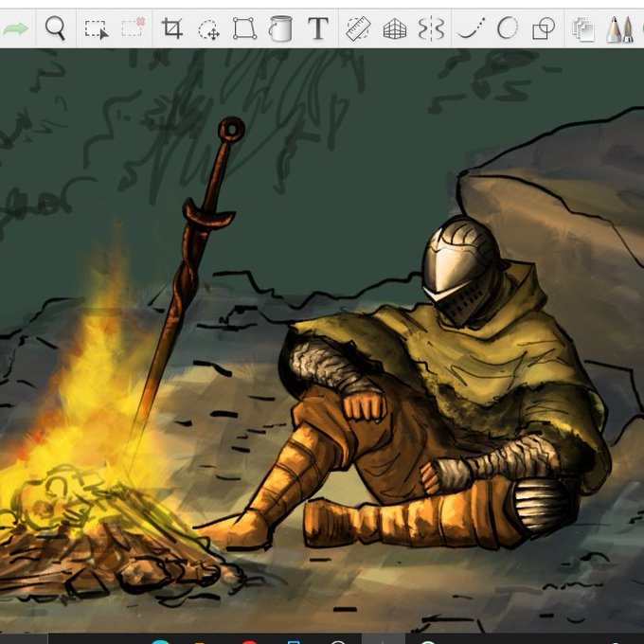
Task: Click the green Redo arrow
Action: pos(16,28)
